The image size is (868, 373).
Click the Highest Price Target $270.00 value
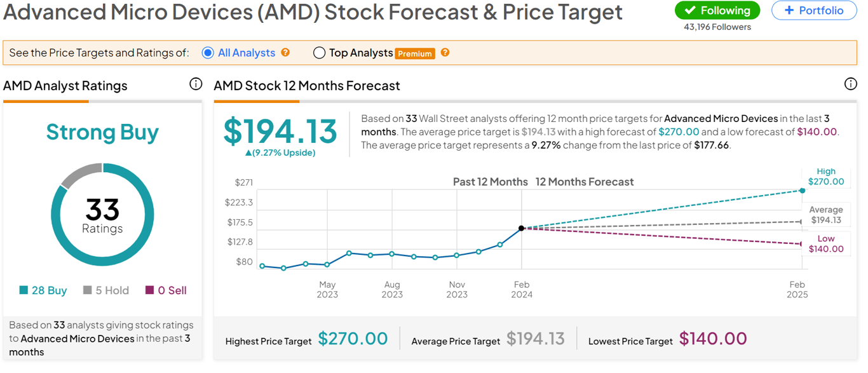coord(353,339)
